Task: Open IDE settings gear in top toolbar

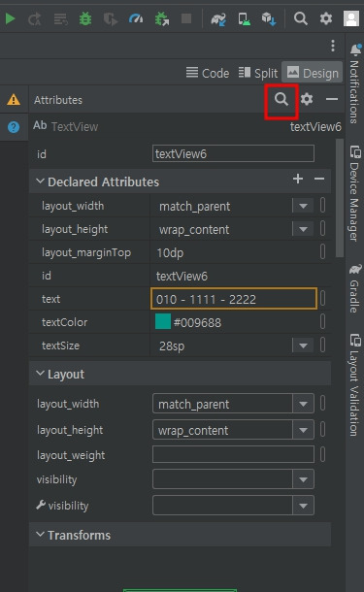Action: [326, 18]
